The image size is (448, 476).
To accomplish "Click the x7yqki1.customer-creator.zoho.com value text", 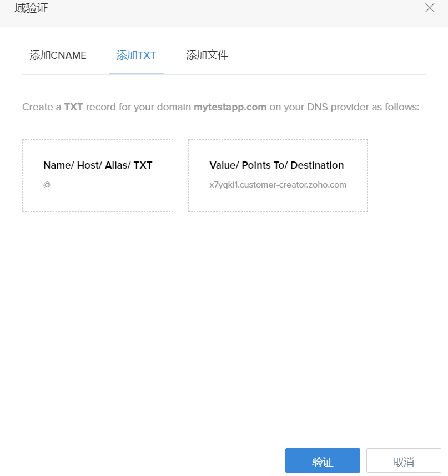I will 278,185.
